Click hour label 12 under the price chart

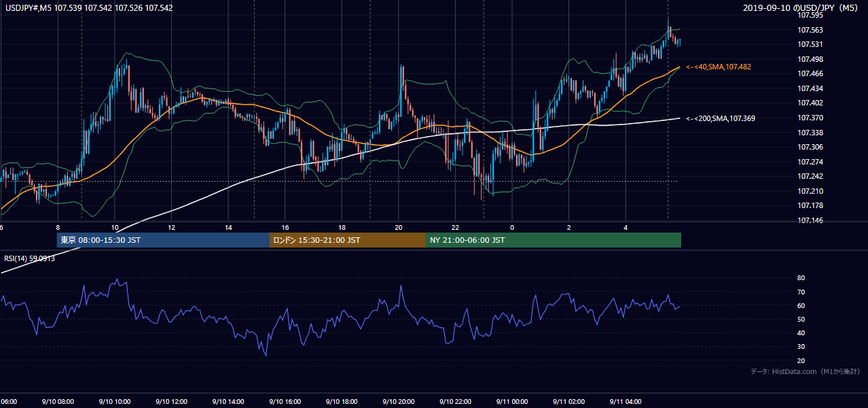(171, 228)
